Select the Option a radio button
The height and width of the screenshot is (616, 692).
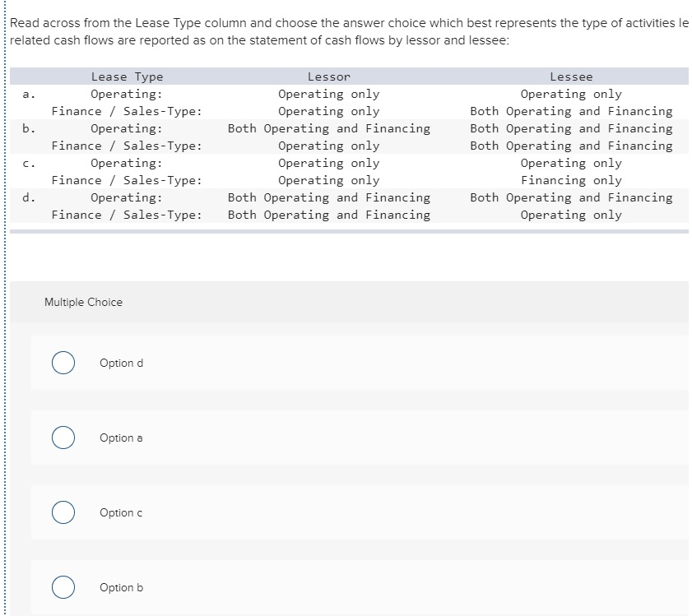click(63, 438)
